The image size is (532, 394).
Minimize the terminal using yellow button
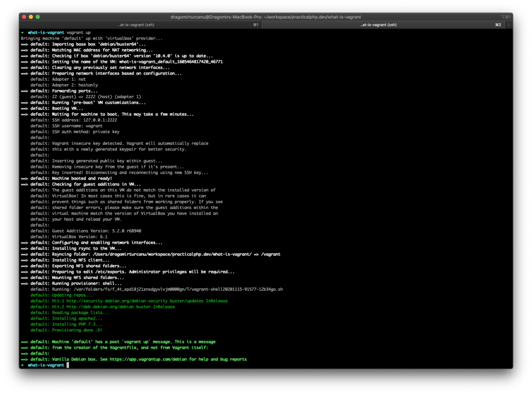click(31, 17)
